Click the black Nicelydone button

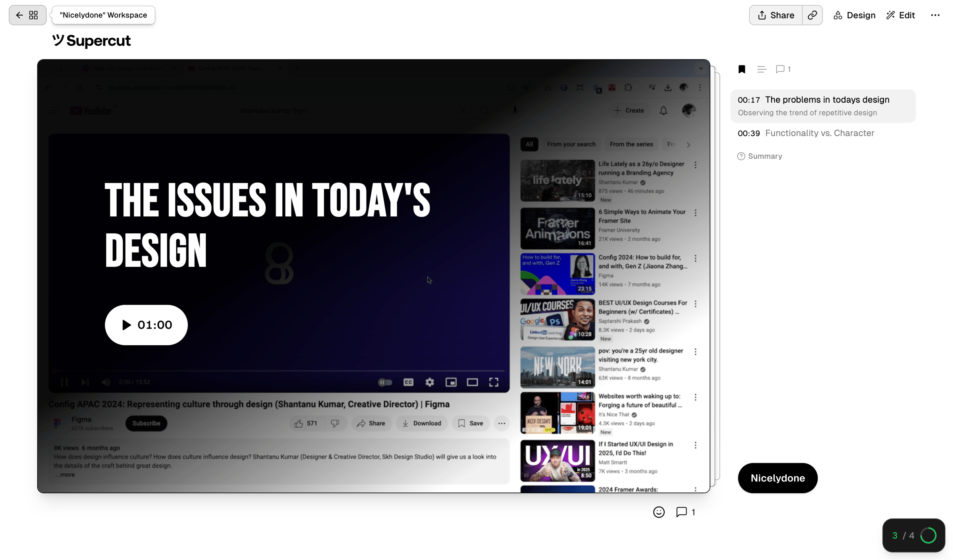point(777,478)
